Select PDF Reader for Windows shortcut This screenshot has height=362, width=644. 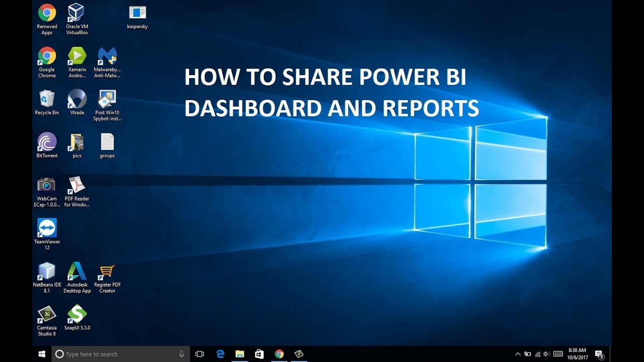pos(77,192)
